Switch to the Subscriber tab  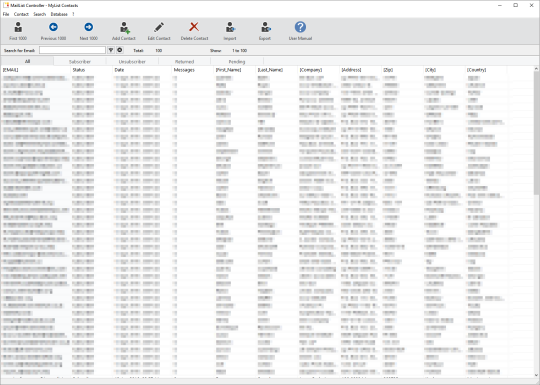(80, 62)
